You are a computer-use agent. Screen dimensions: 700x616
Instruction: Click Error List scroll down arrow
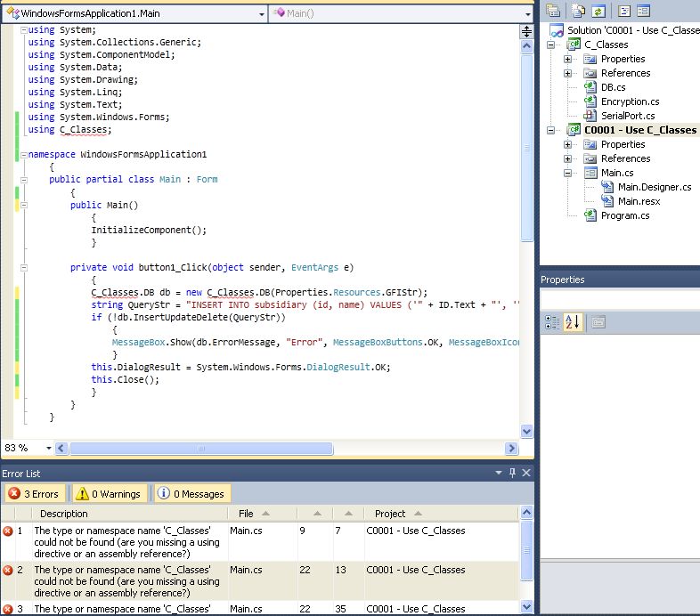click(527, 606)
